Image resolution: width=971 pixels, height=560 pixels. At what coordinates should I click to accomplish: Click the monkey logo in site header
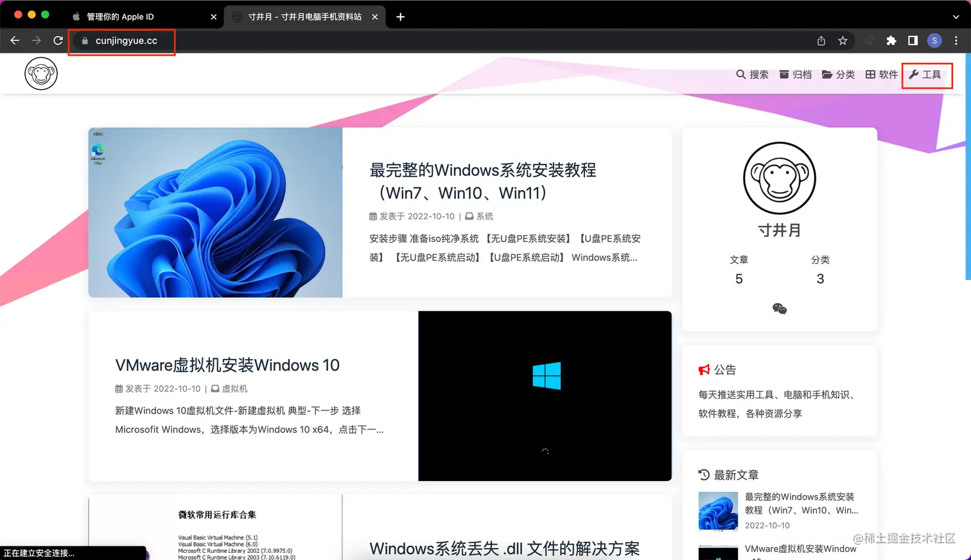(41, 74)
